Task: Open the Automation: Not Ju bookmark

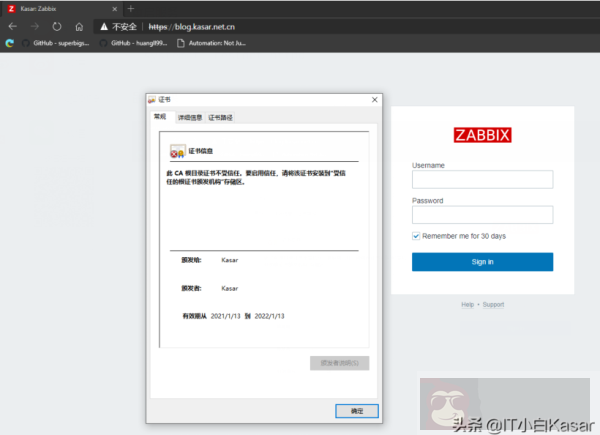Action: coord(211,43)
